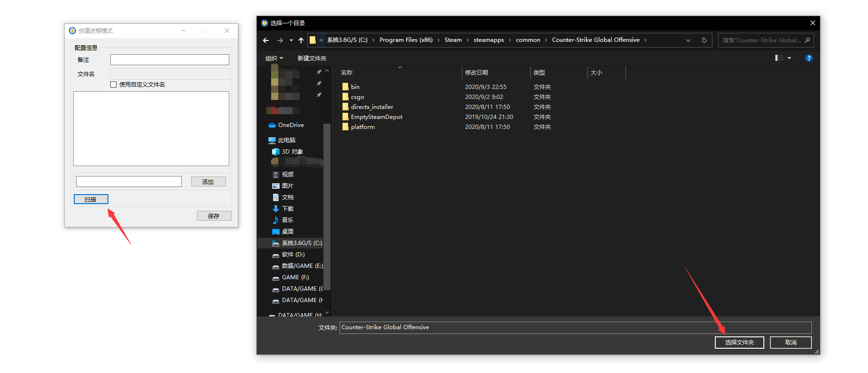This screenshot has width=868, height=373.
Task: Click 2020/9/3 22:55 date of bin
Action: (x=486, y=87)
